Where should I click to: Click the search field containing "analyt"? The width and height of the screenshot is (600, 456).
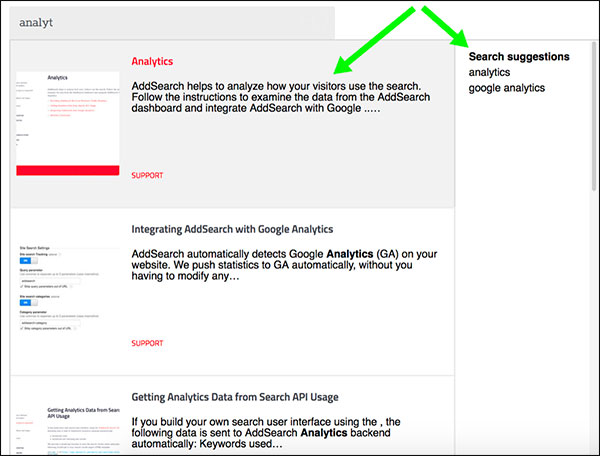coord(172,23)
